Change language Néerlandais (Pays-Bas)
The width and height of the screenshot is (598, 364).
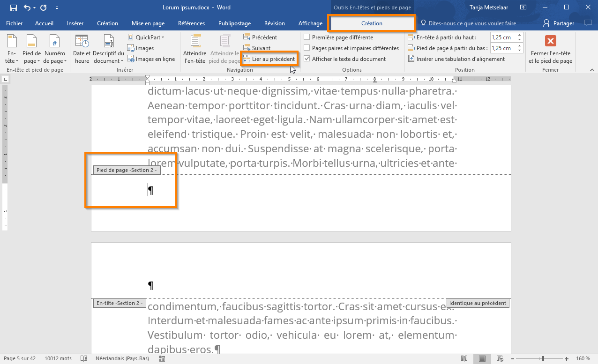[122, 358]
